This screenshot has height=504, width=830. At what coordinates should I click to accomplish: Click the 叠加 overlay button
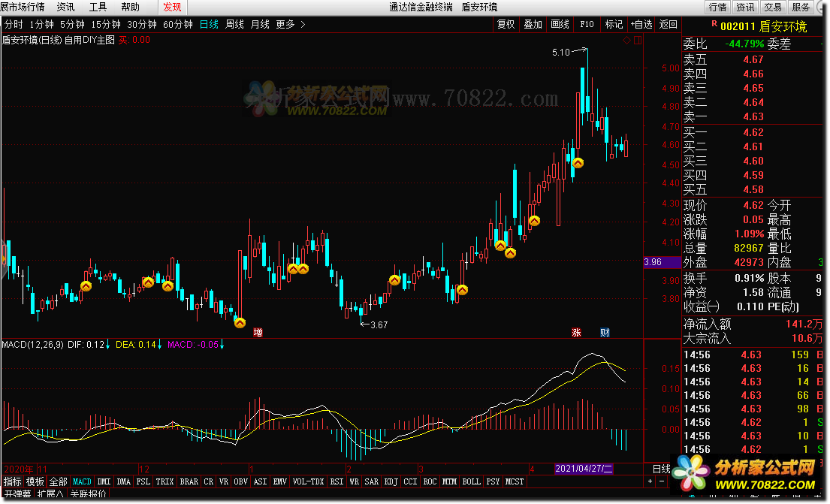(533, 24)
